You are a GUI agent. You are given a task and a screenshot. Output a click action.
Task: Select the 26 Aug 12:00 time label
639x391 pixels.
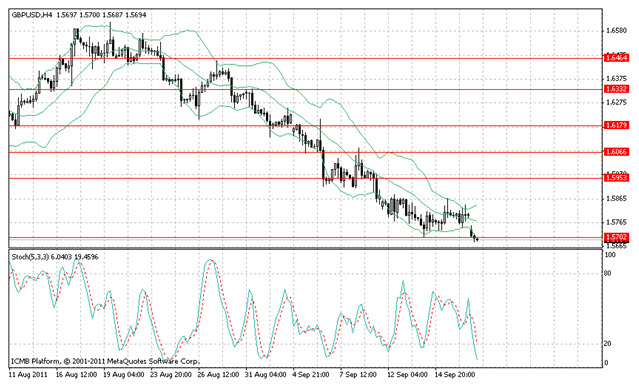pos(218,374)
